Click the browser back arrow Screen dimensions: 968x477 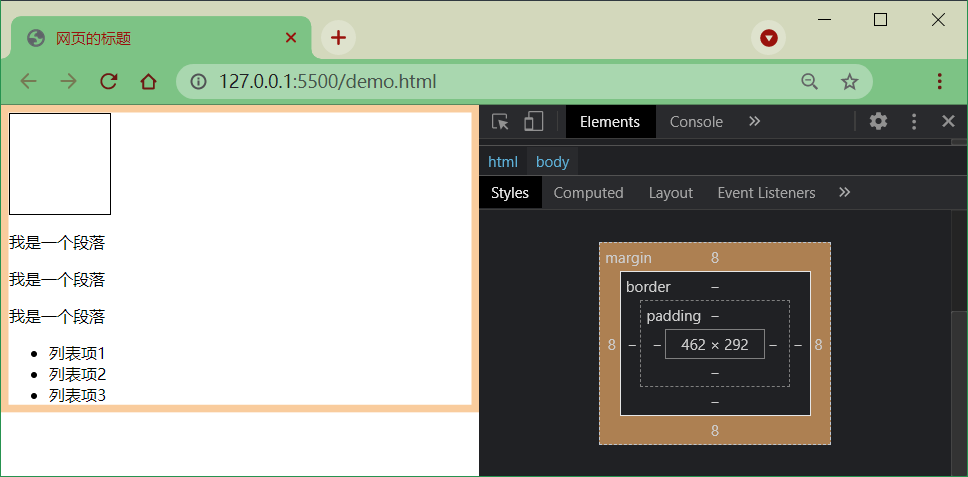pyautogui.click(x=28, y=81)
